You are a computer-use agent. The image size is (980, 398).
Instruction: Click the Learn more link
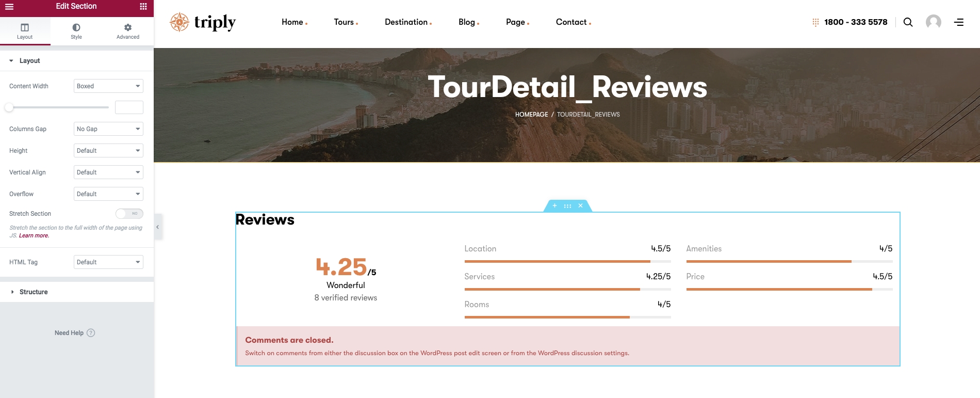[x=34, y=236]
